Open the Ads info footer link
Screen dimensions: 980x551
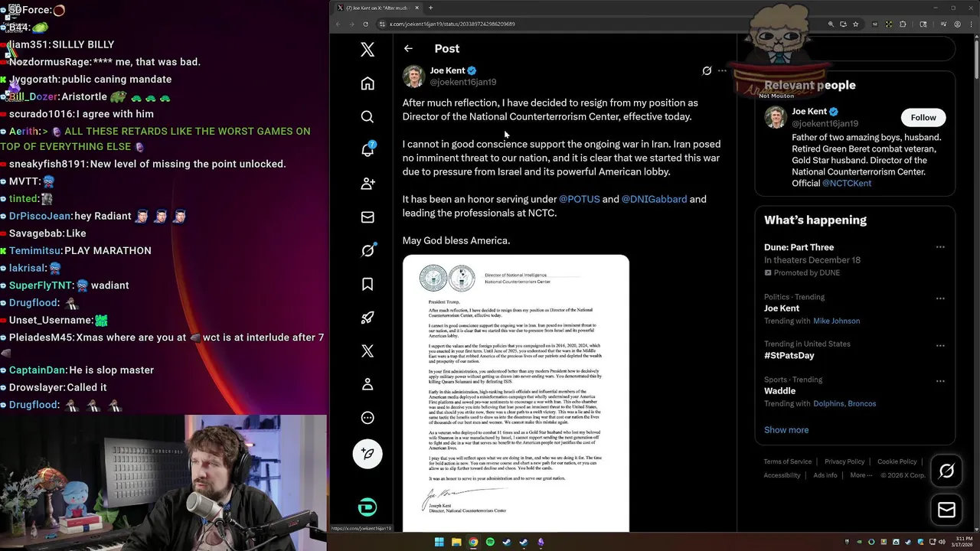825,475
